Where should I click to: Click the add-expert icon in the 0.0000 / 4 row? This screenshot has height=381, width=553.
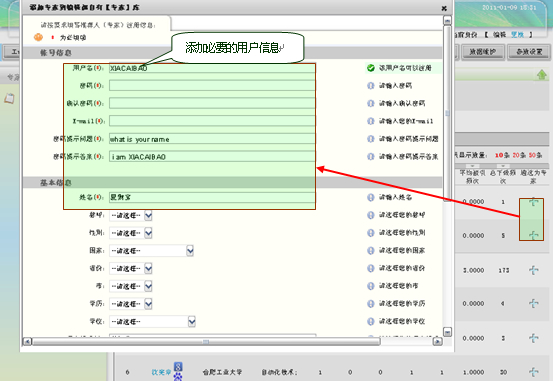tap(534, 303)
